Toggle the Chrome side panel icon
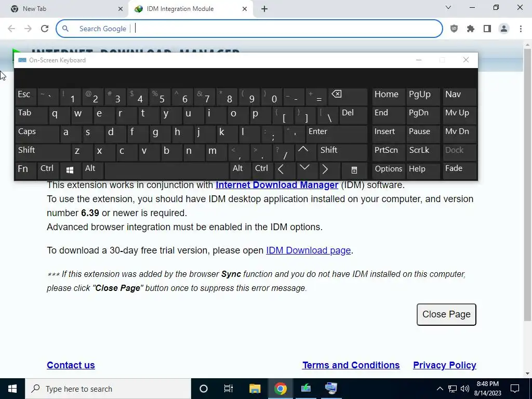 [x=487, y=29]
